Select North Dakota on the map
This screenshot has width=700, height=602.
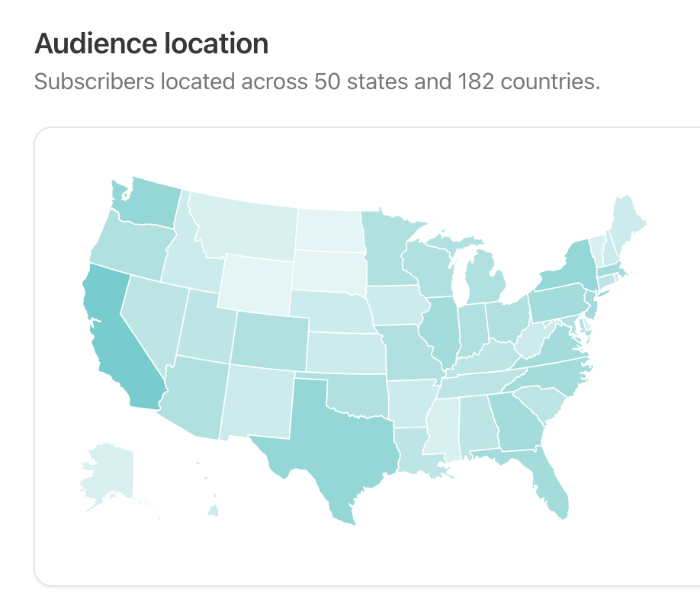pos(328,229)
